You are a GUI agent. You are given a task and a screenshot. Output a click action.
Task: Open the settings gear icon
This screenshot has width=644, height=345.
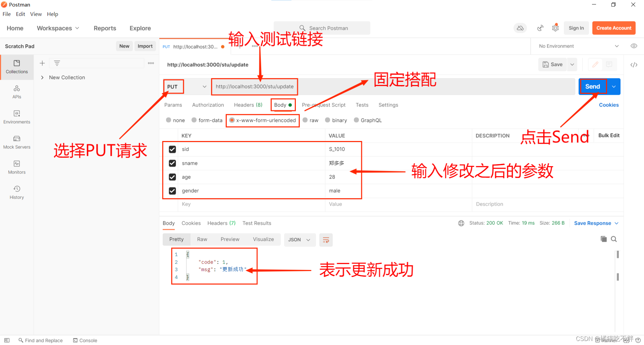click(555, 28)
